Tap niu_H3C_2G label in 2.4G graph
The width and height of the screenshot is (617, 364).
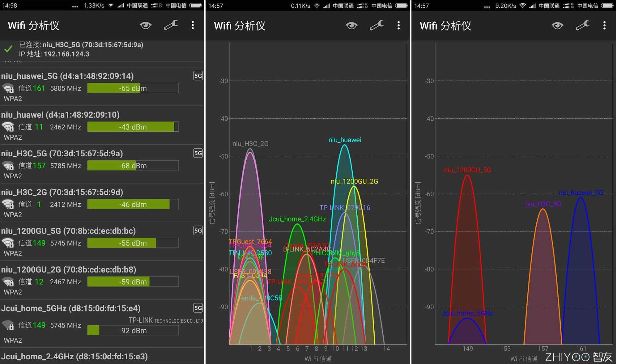click(x=250, y=144)
